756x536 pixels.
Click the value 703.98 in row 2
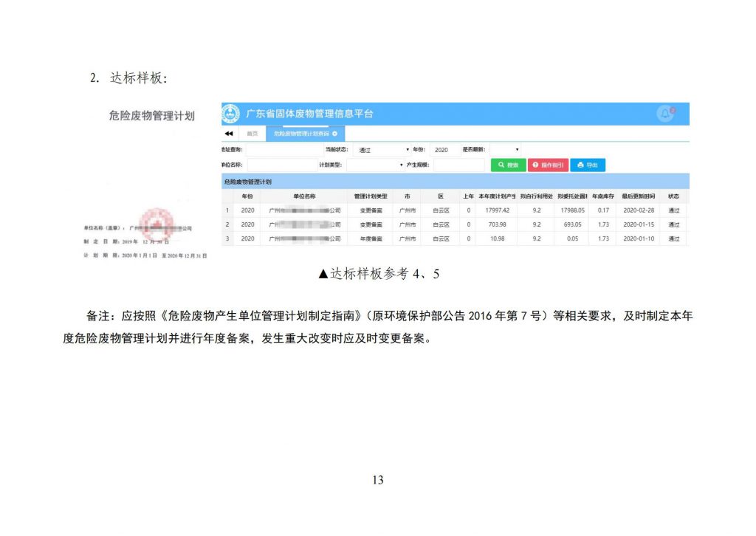(x=497, y=224)
